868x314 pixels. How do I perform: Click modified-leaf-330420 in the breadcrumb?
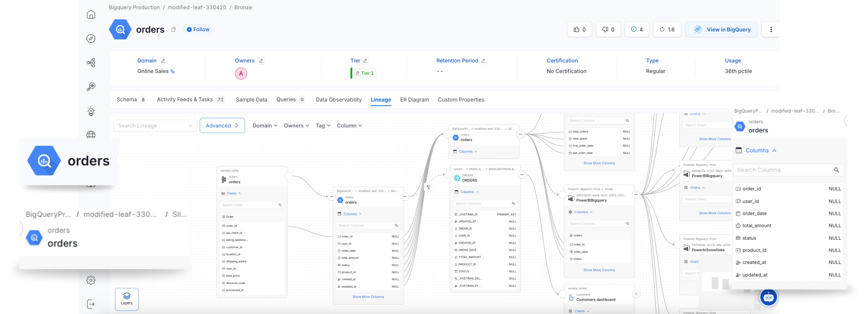click(x=197, y=7)
